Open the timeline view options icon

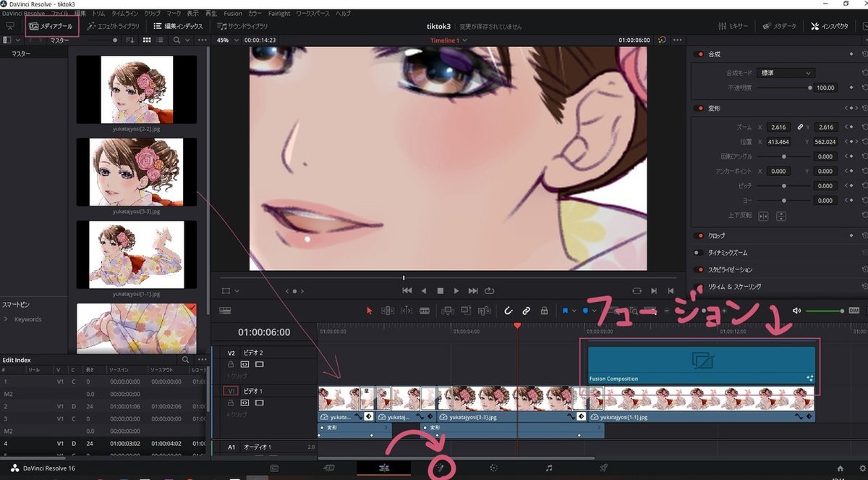tap(224, 311)
